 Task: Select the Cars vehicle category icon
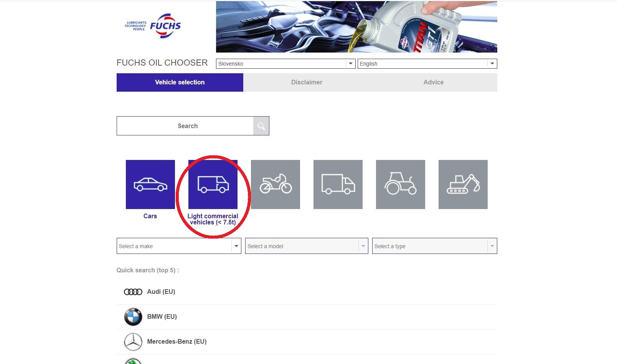(x=150, y=184)
